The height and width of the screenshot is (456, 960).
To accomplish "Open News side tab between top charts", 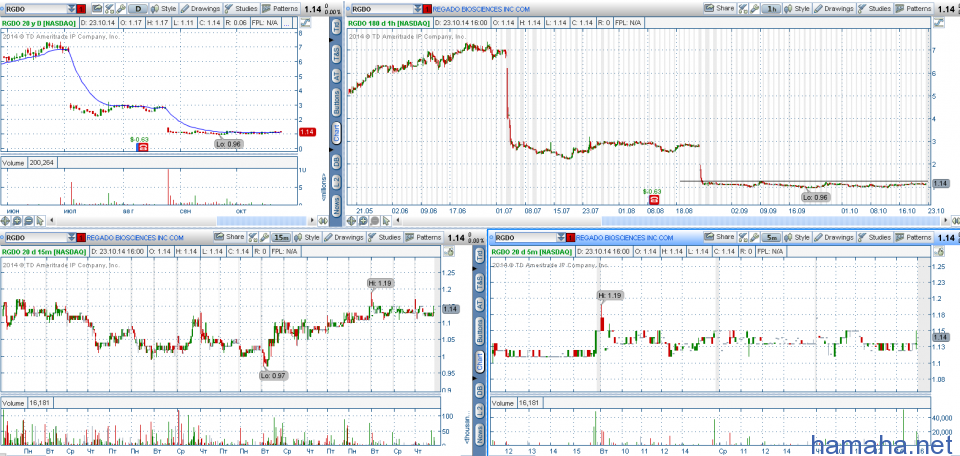I will 336,204.
